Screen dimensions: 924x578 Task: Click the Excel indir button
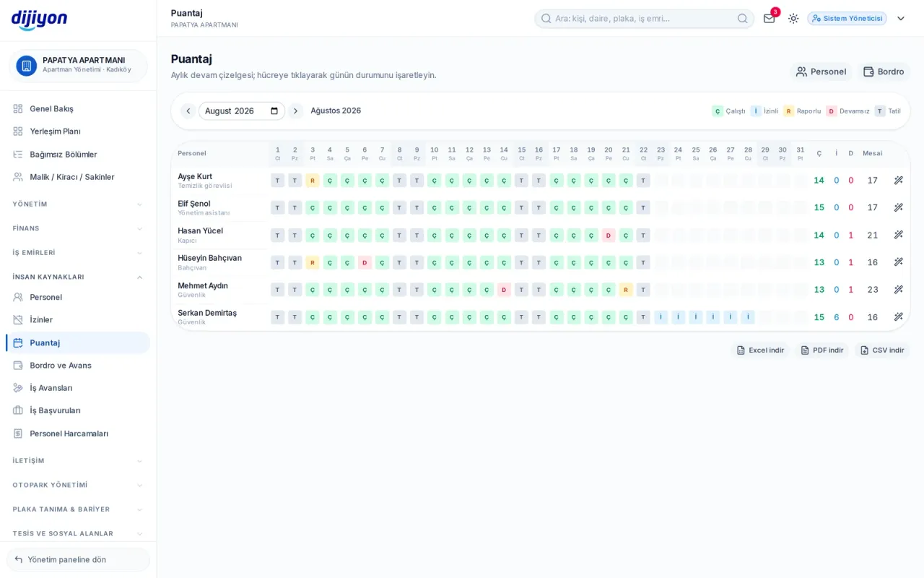760,350
